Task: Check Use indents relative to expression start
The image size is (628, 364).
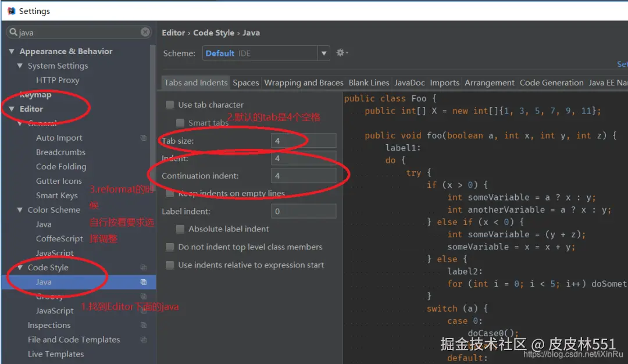Action: pyautogui.click(x=170, y=265)
